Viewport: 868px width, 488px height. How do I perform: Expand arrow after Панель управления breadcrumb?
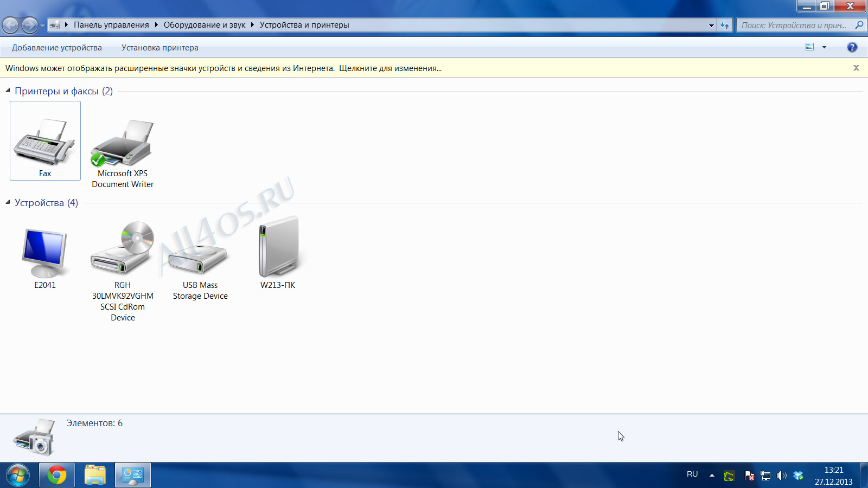tap(156, 25)
